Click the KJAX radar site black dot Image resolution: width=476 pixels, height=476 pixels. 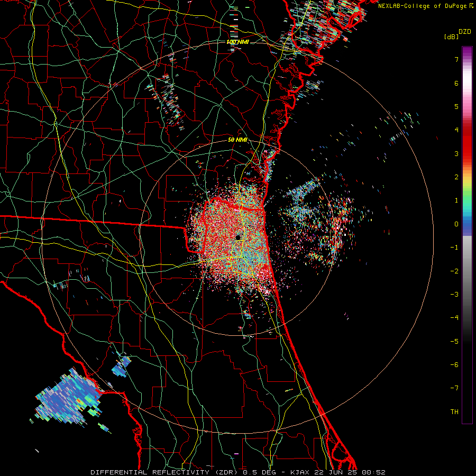[239, 237]
